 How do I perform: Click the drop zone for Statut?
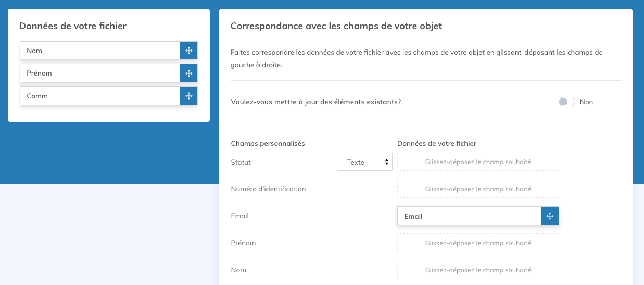478,162
